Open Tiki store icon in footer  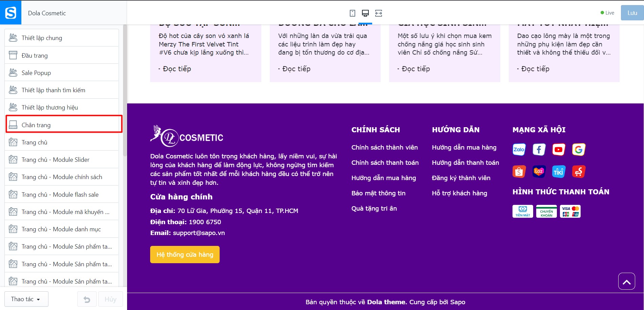click(x=559, y=172)
